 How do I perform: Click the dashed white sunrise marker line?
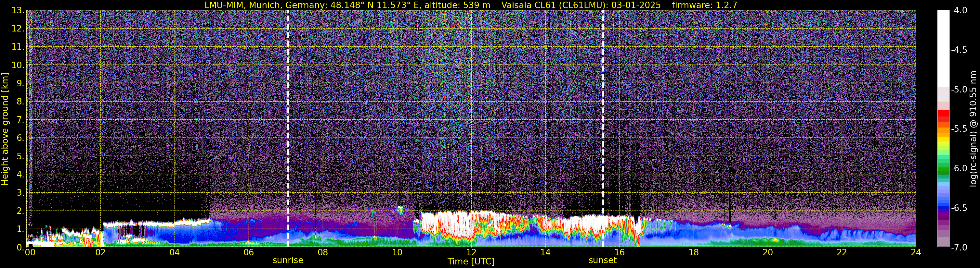tap(288, 129)
